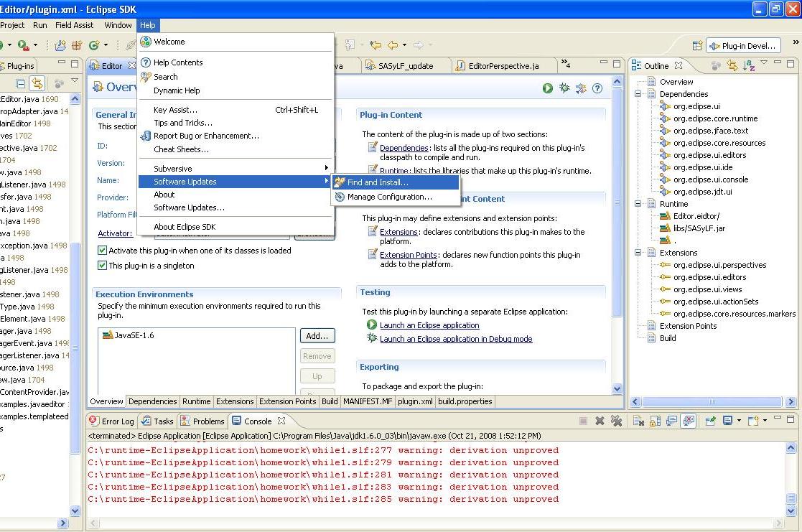Switch to the MANIFEST.MF tab
Viewport: 802px width, 532px height.
pos(367,401)
